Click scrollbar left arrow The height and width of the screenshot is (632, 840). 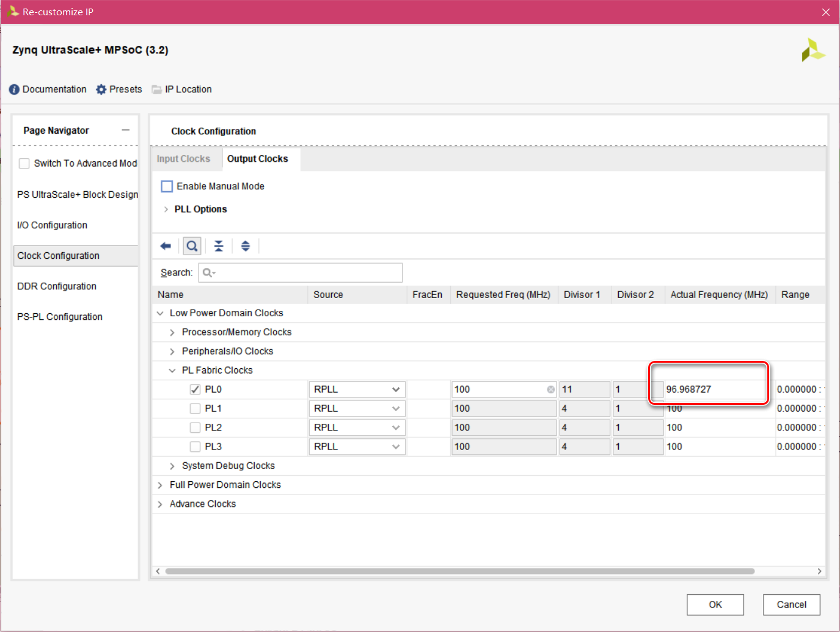point(158,572)
